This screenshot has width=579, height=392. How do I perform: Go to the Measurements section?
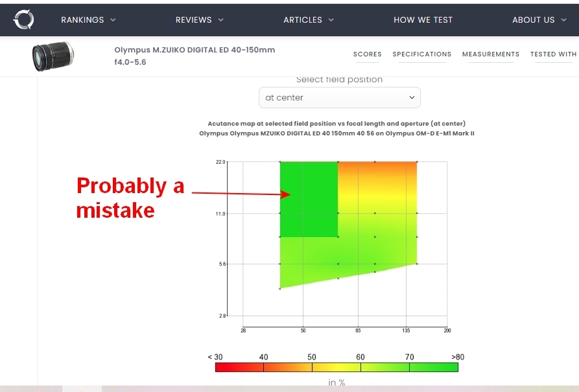490,54
